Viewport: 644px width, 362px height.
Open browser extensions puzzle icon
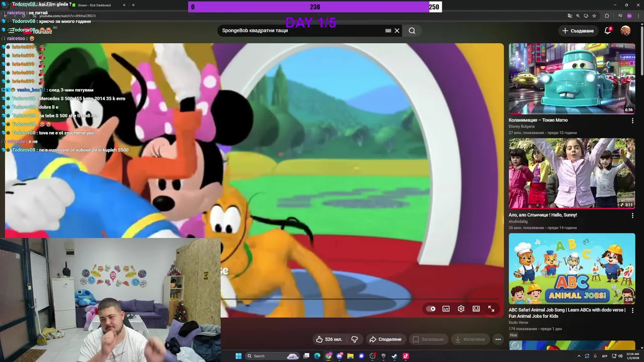pos(607,16)
